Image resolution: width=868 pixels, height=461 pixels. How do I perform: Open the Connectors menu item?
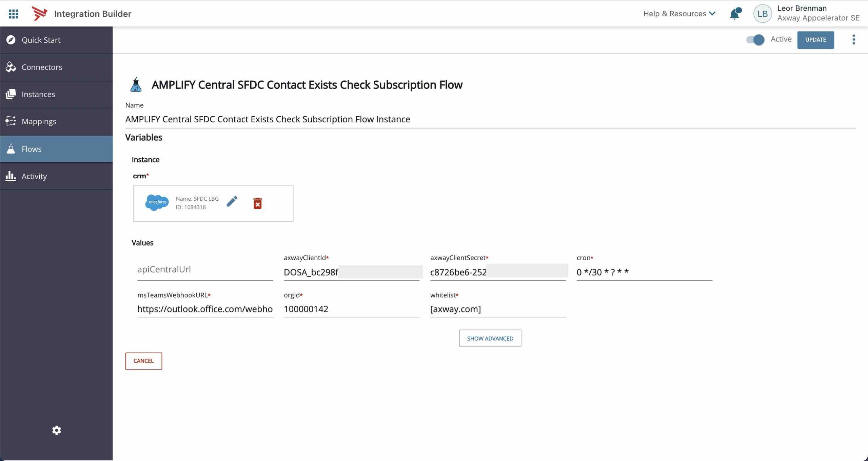56,67
